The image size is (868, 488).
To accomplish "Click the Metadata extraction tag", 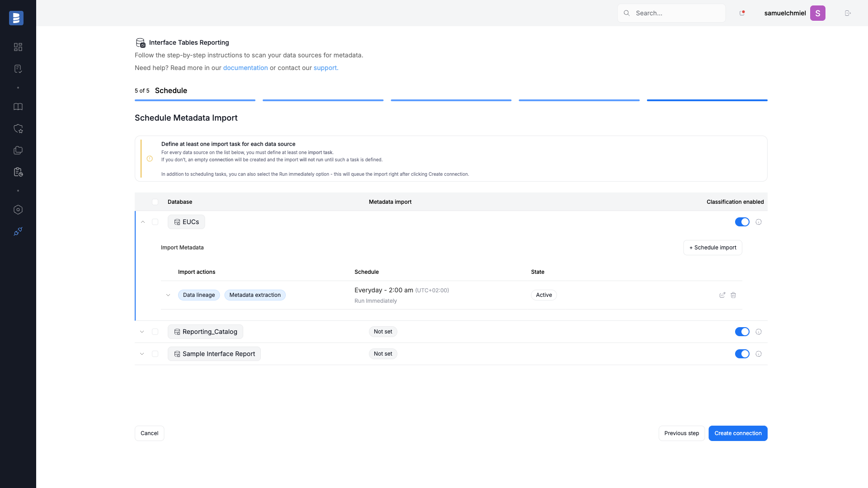I will coord(255,295).
